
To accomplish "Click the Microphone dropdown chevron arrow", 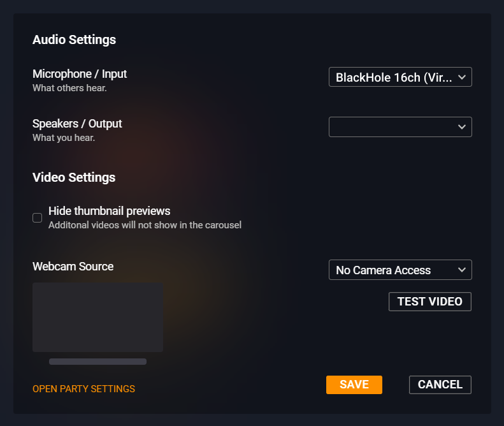I will (462, 77).
